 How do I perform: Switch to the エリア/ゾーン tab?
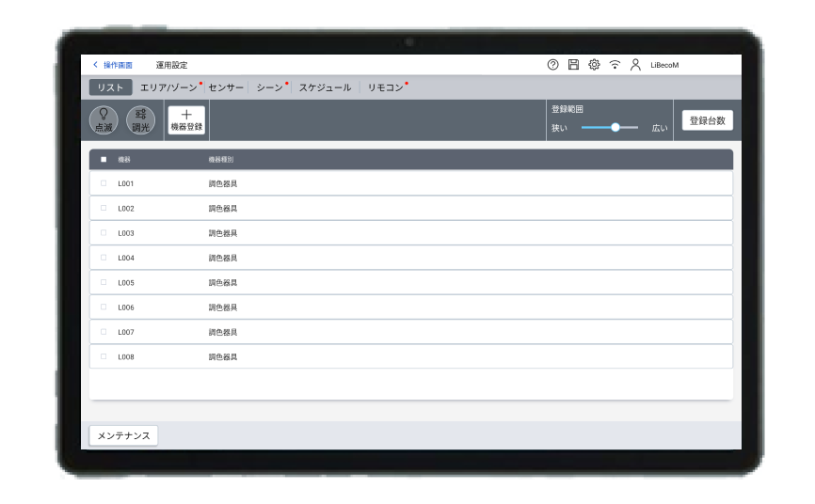(x=169, y=87)
